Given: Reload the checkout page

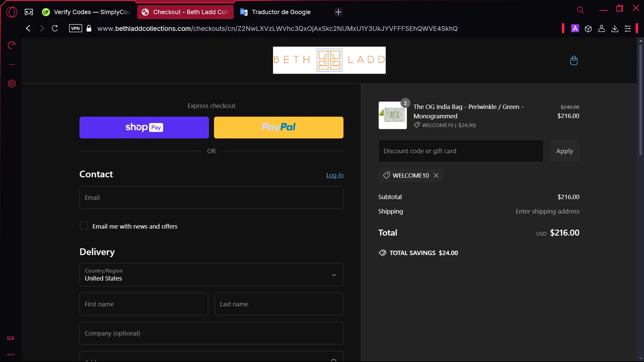Looking at the screenshot, I should [x=55, y=28].
